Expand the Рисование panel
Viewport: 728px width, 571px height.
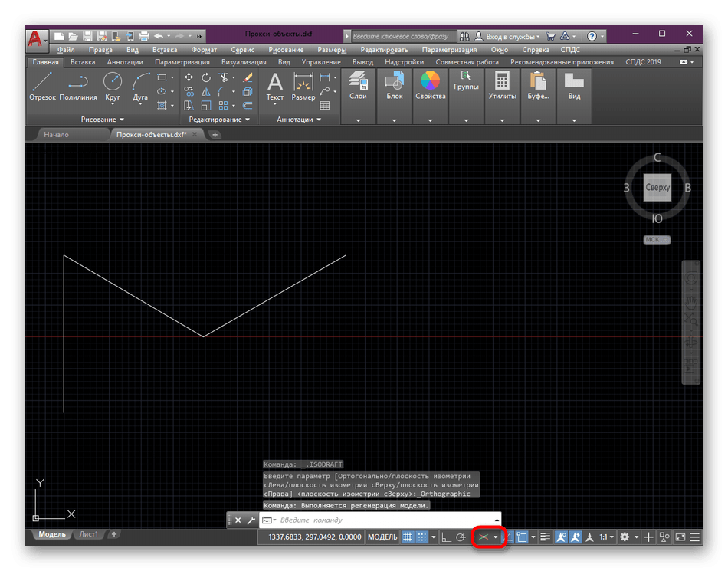point(102,120)
